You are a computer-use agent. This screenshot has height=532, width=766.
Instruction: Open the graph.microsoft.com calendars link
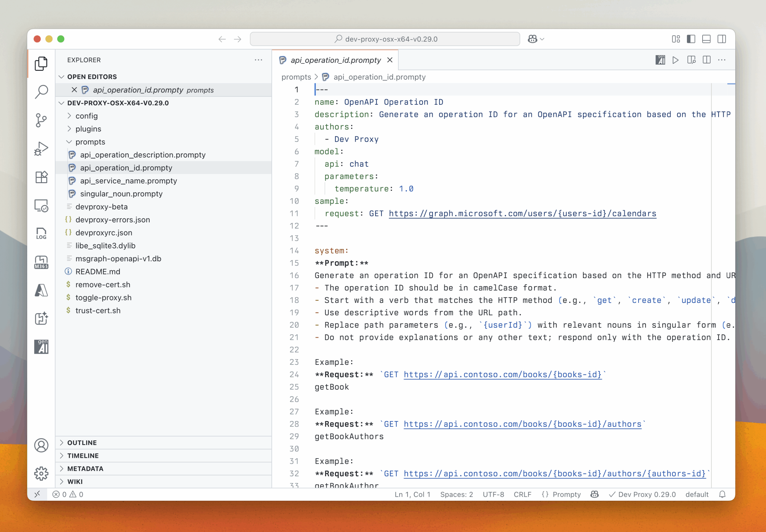[522, 213]
